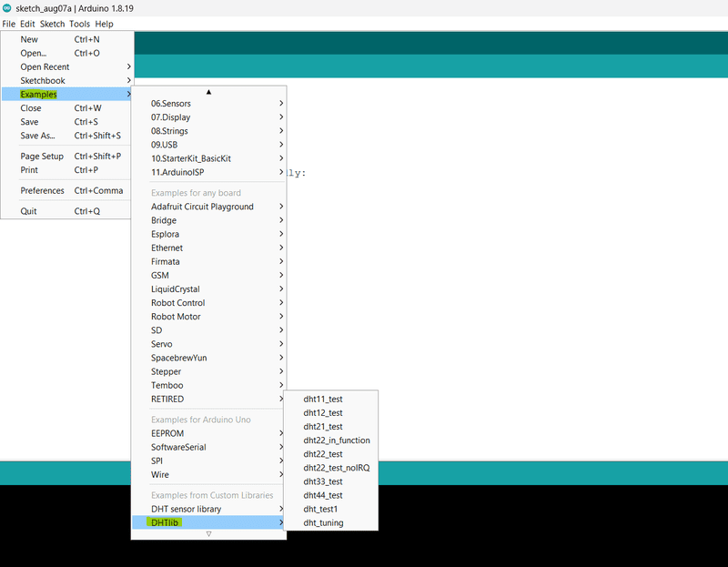Open Preferences from File menu
Viewport: 728px width, 567px height.
tap(66, 190)
